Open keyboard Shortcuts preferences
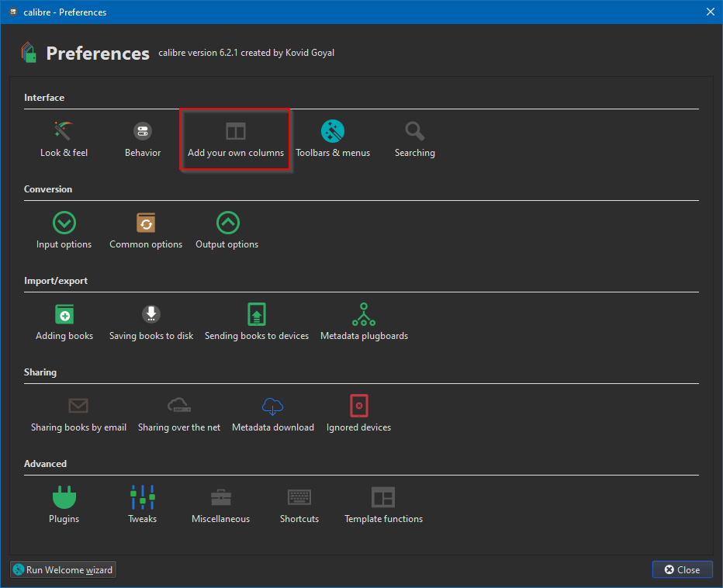The height and width of the screenshot is (588, 723). click(x=299, y=506)
